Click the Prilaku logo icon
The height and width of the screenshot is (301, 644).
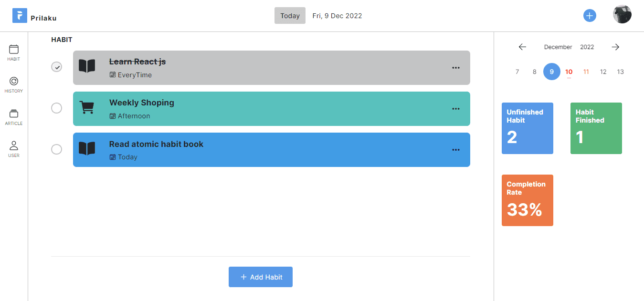point(20,16)
